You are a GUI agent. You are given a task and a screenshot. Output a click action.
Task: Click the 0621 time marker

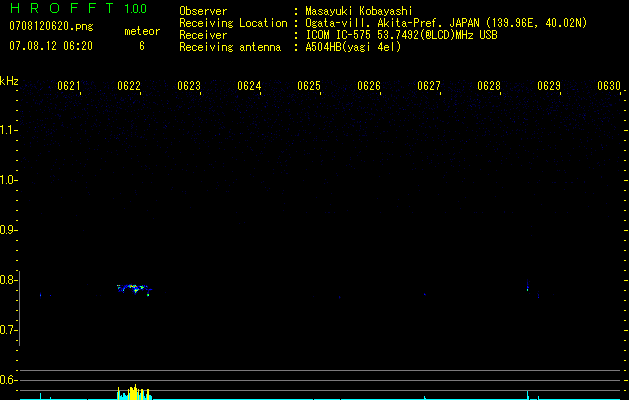(69, 86)
